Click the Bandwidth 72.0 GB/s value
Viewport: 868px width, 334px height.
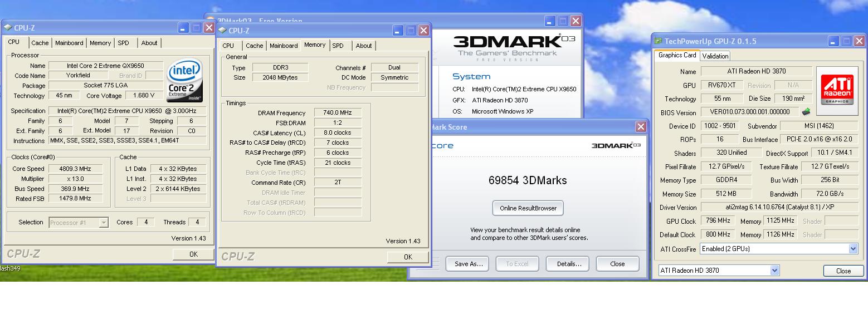point(830,194)
